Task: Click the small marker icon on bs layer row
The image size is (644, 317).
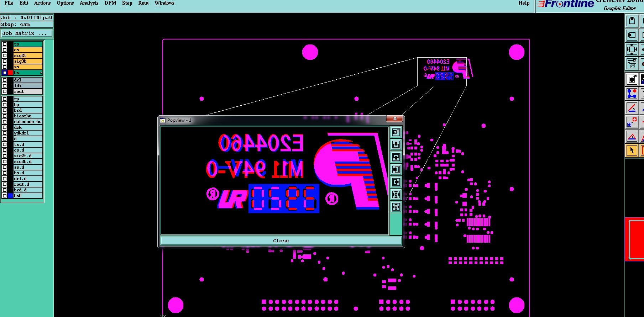Action: click(41, 73)
